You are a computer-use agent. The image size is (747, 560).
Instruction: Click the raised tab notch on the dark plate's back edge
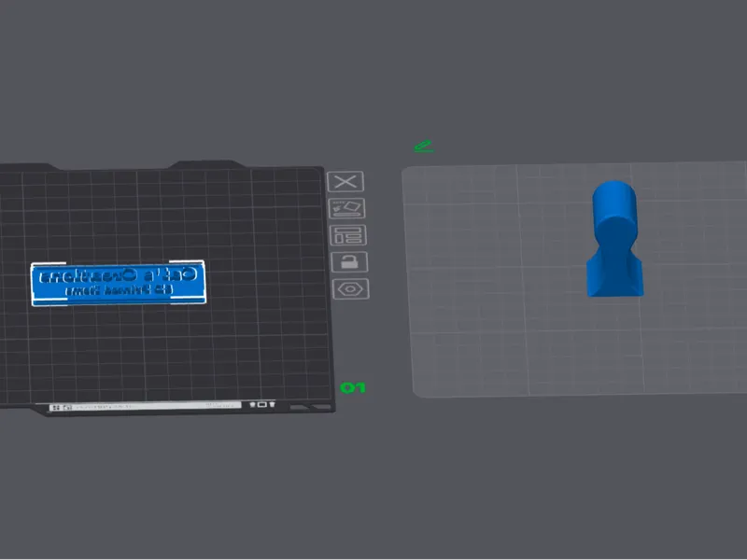point(206,164)
